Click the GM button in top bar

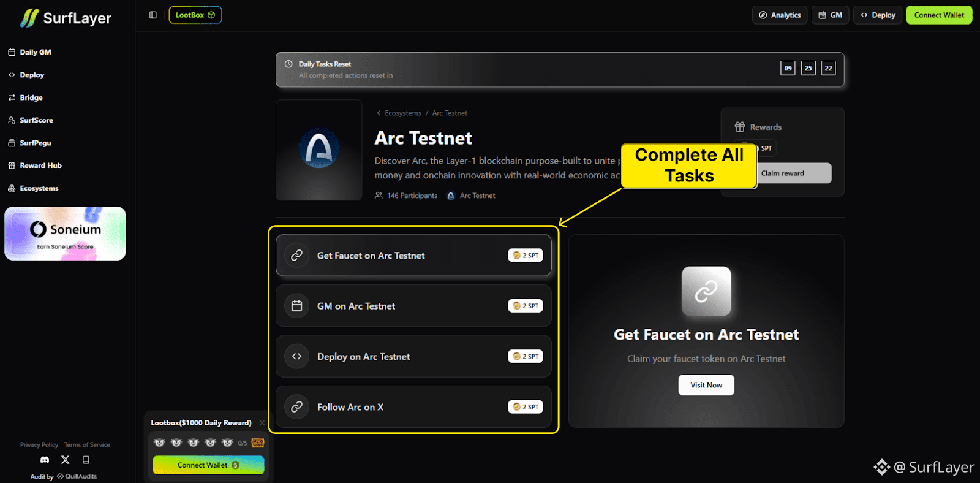tap(830, 15)
